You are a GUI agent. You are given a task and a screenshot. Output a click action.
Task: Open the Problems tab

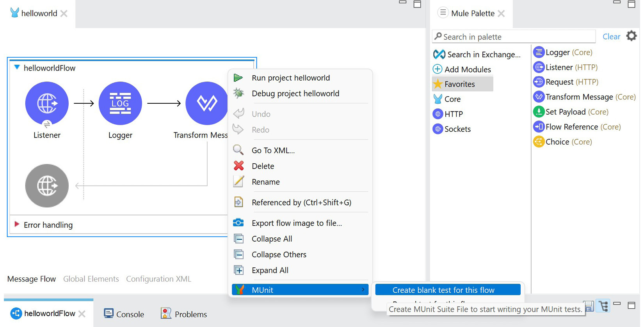point(184,314)
